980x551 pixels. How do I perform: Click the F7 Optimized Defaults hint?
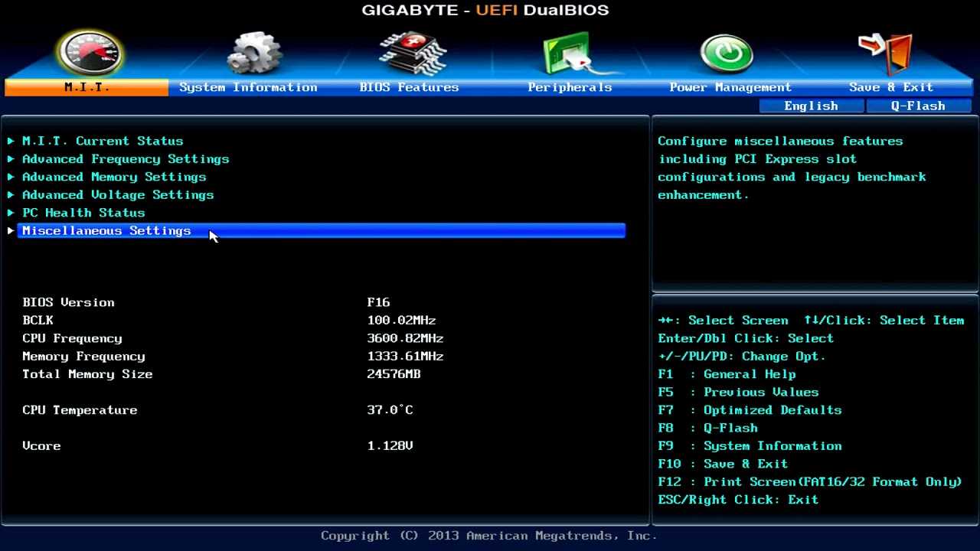coord(750,410)
